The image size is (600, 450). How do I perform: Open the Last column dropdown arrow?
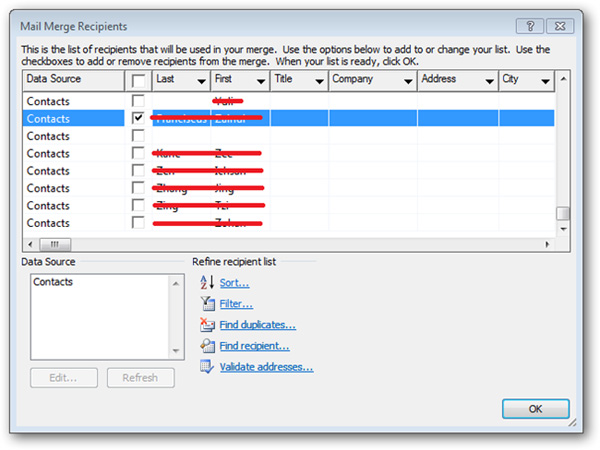pyautogui.click(x=201, y=81)
